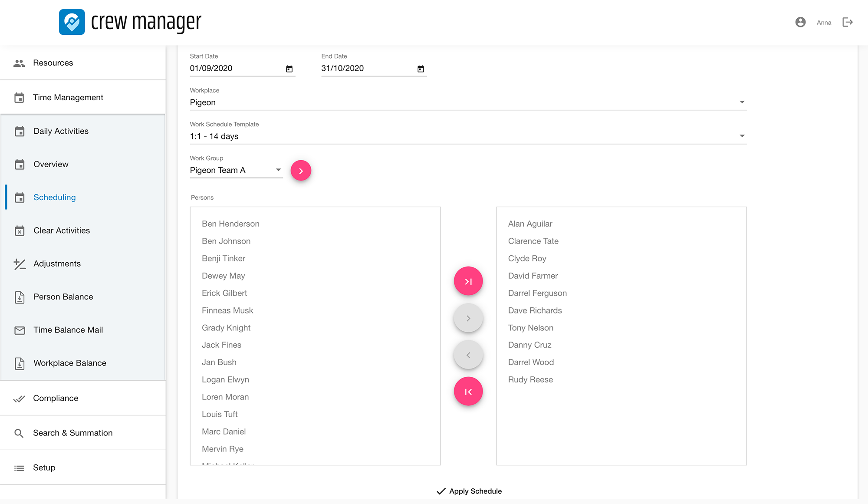Select Tony Nelson in the right persons list

(530, 328)
